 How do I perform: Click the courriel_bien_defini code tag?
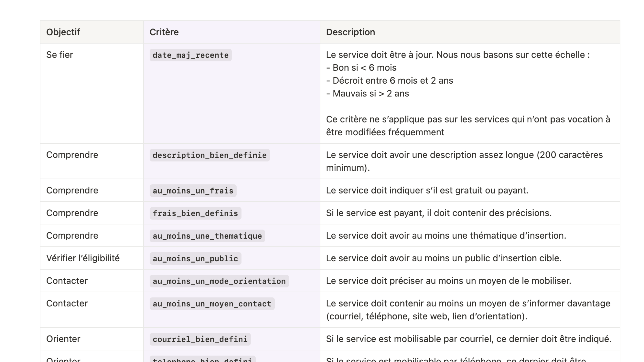[200, 339]
